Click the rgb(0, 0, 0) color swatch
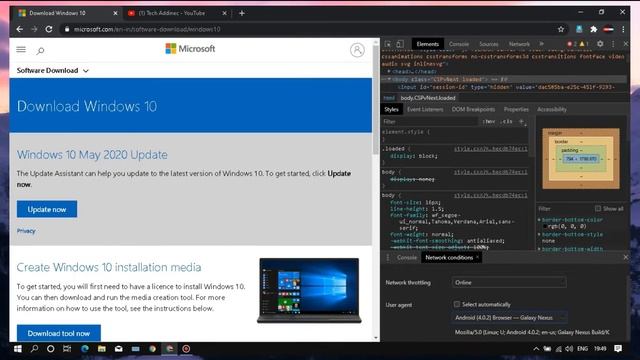Screen dimensions: 640x360 pyautogui.click(x=545, y=226)
